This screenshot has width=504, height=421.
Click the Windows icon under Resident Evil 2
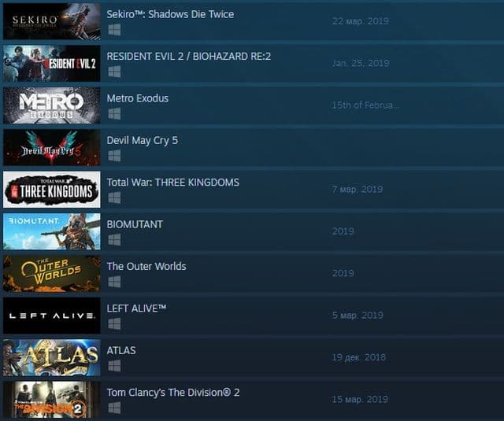point(114,72)
